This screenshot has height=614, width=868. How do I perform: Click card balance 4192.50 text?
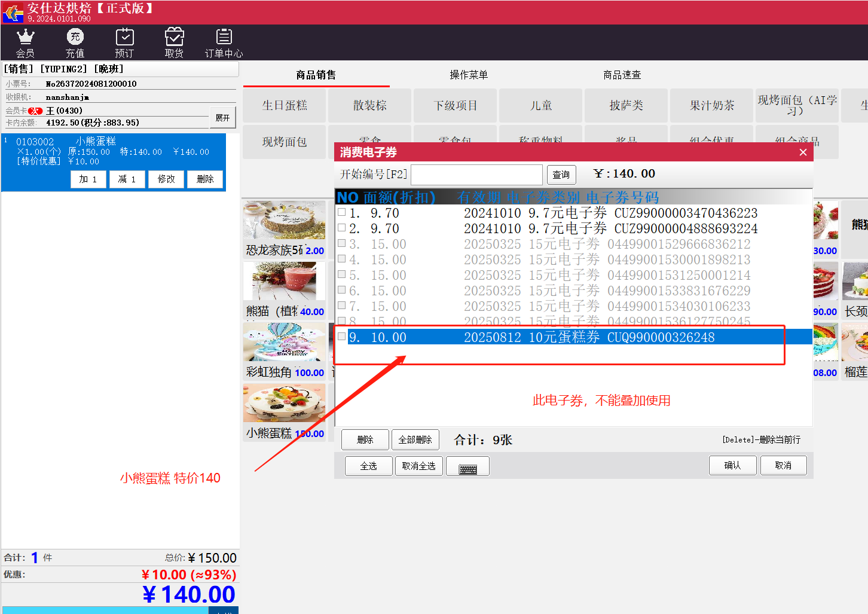coord(93,123)
